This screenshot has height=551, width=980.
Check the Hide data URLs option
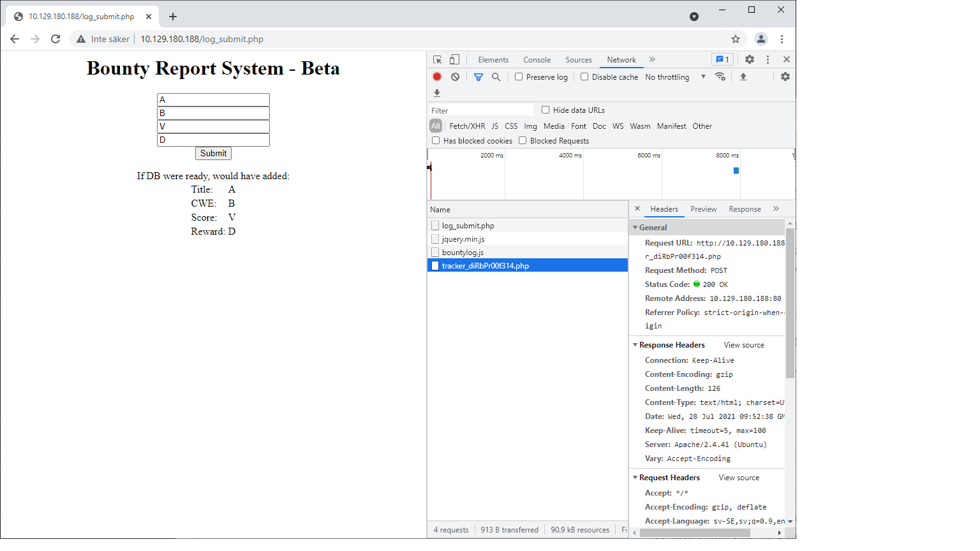(546, 110)
